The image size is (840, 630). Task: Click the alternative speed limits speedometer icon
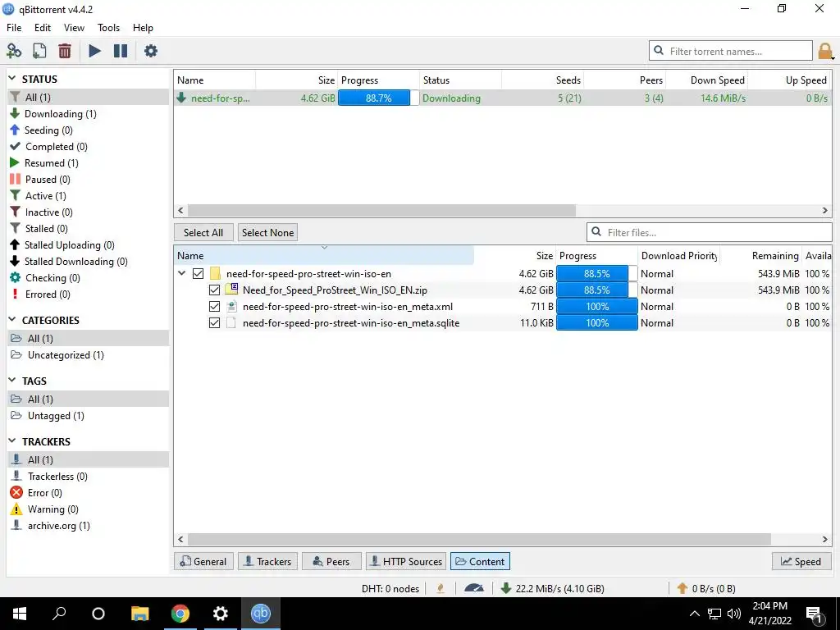tap(474, 588)
